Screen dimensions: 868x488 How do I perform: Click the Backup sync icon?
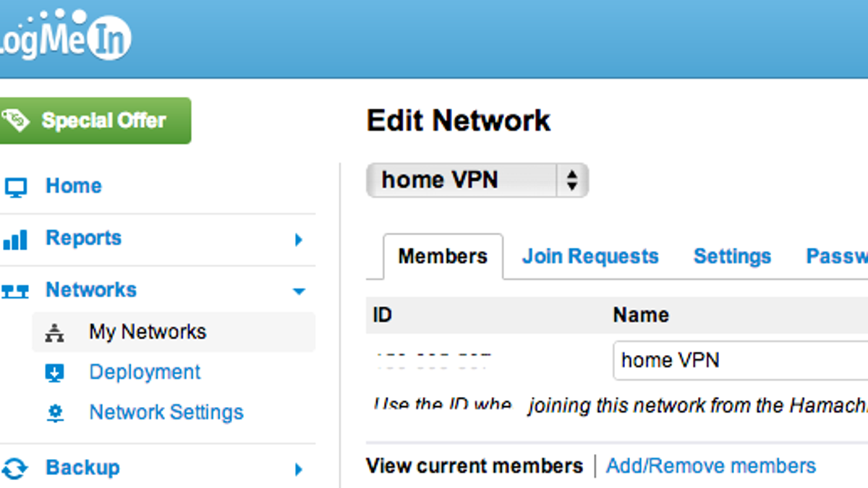click(15, 468)
